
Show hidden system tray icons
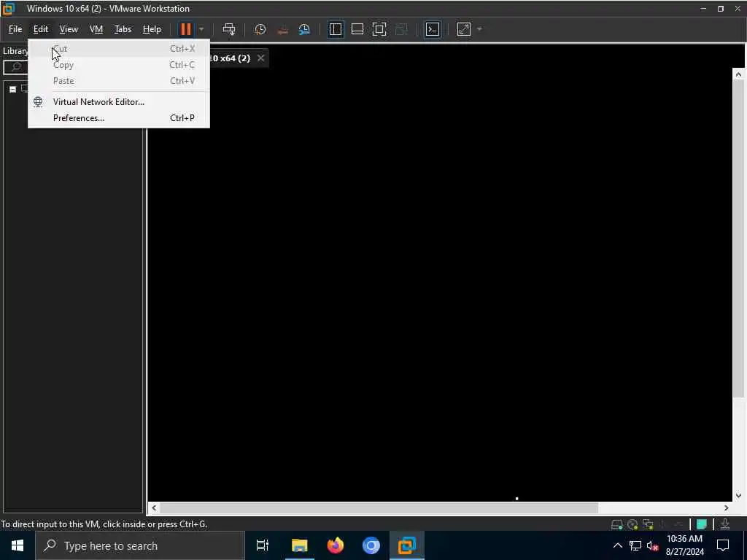tap(617, 545)
